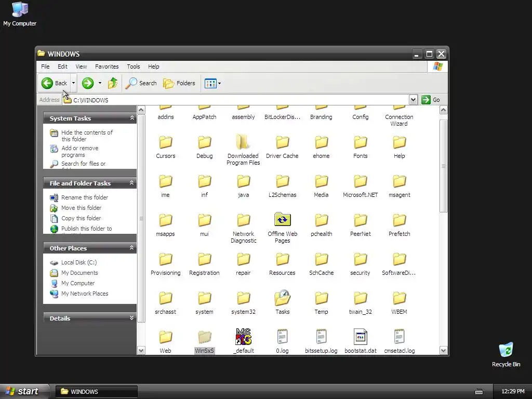Go up one folder level icon
The width and height of the screenshot is (532, 399).
tap(113, 83)
